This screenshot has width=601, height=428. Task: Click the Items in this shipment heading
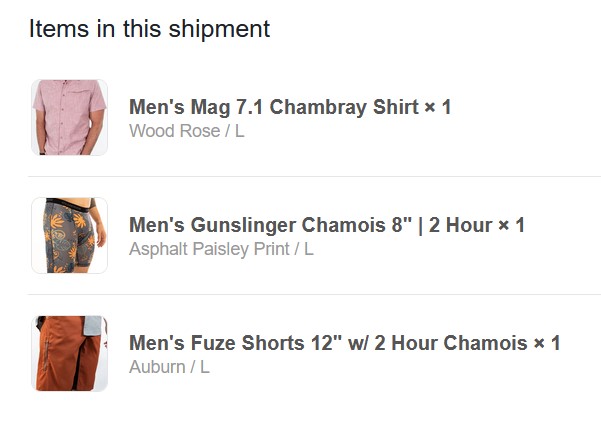coord(149,28)
